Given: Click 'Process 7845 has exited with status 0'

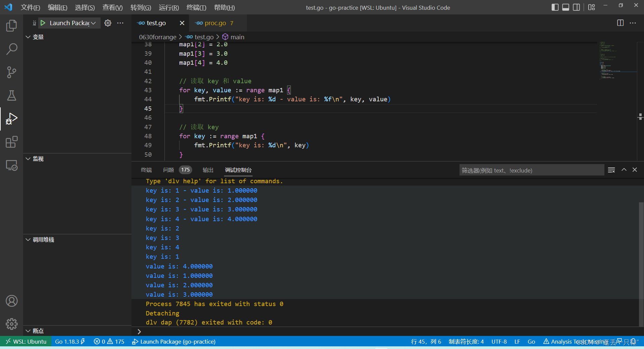Looking at the screenshot, I should click(x=214, y=304).
